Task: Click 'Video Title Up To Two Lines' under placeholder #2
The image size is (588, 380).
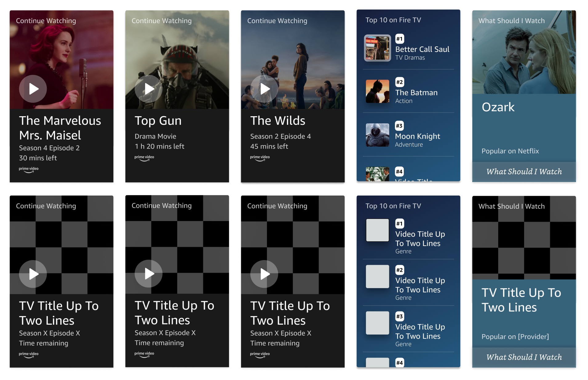Action: (x=420, y=285)
